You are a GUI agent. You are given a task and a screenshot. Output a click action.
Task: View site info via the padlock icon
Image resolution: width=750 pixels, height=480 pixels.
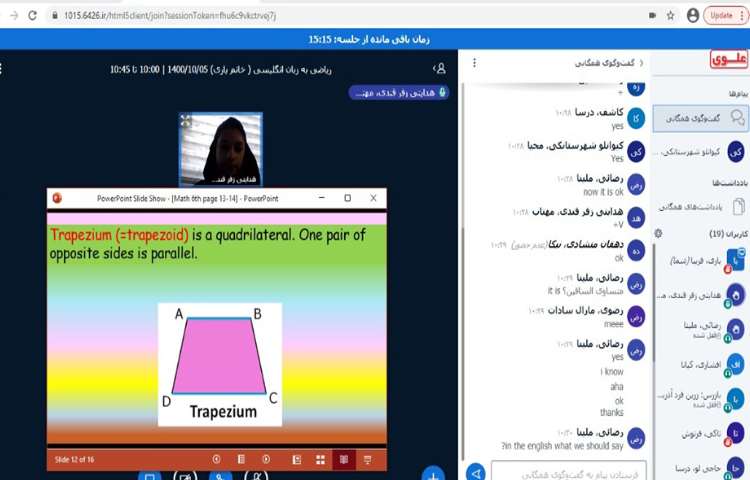coord(55,15)
